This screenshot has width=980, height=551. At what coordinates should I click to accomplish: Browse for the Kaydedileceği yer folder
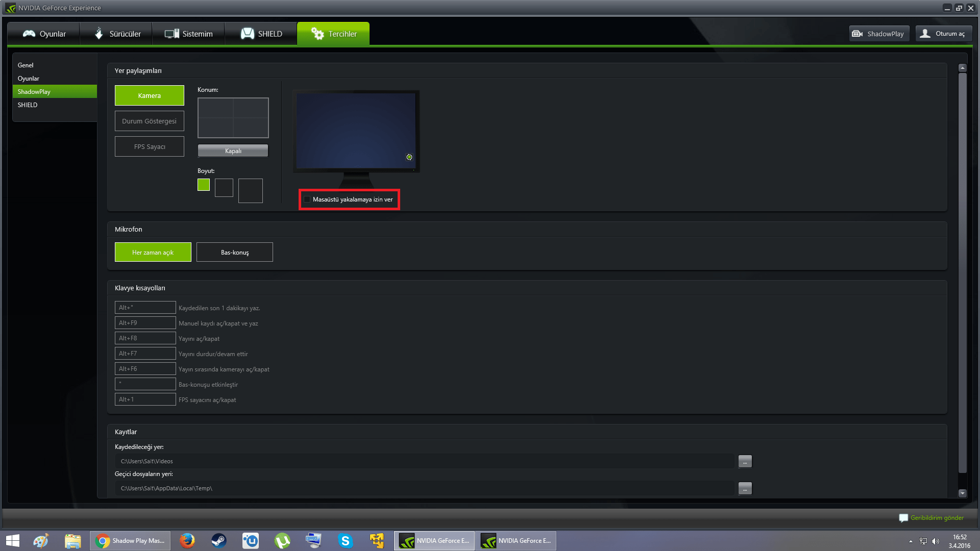click(745, 461)
